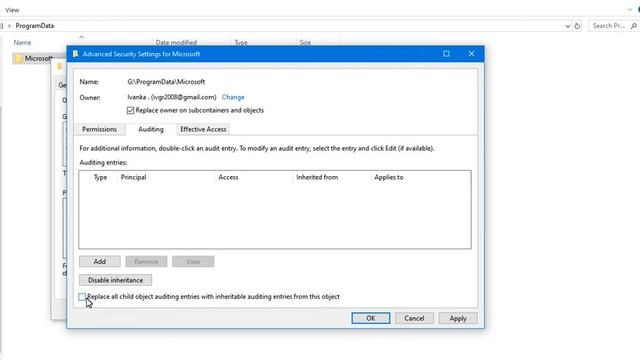Image resolution: width=640 pixels, height=360 pixels.
Task: Refresh the Explorer folder view
Action: [577, 26]
